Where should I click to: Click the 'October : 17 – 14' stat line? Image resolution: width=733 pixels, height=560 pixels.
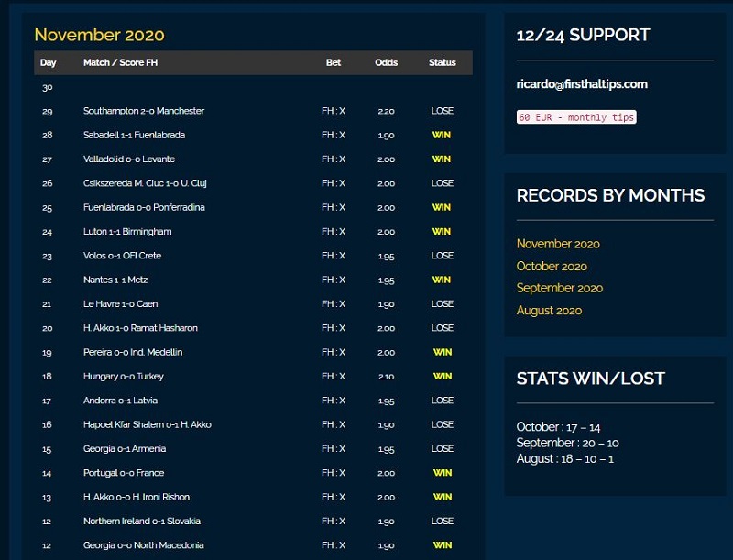pyautogui.click(x=558, y=427)
